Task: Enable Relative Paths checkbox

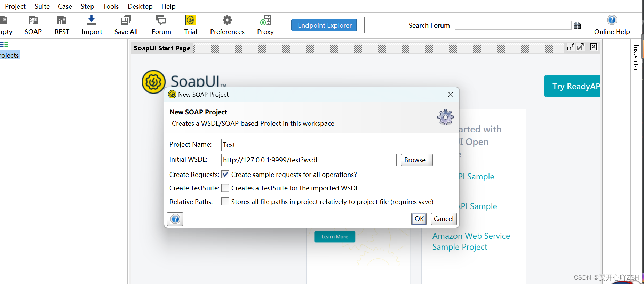Action: coord(225,202)
